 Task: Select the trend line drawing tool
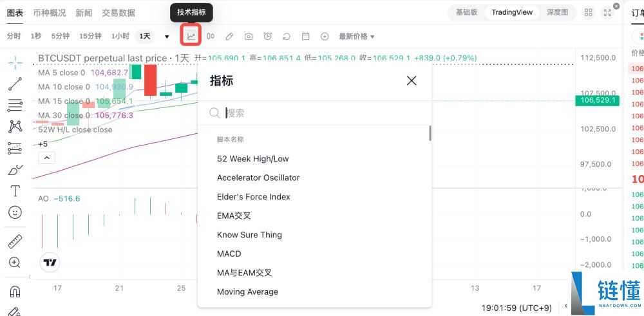(x=15, y=84)
